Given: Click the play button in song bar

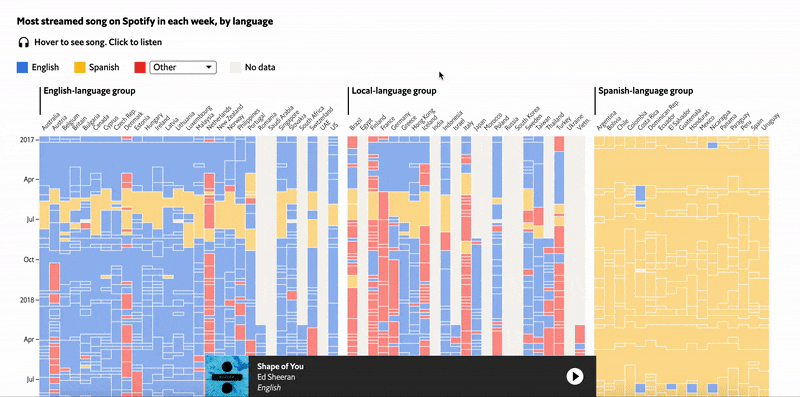Looking at the screenshot, I should pyautogui.click(x=574, y=376).
